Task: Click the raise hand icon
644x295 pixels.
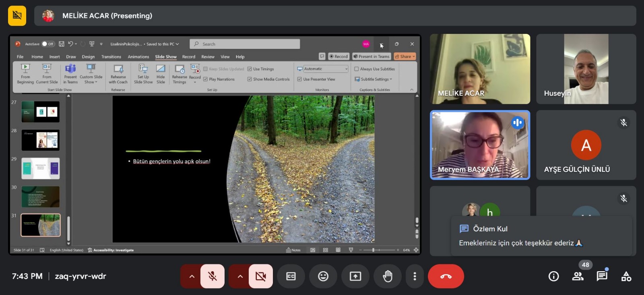Action: click(x=387, y=276)
